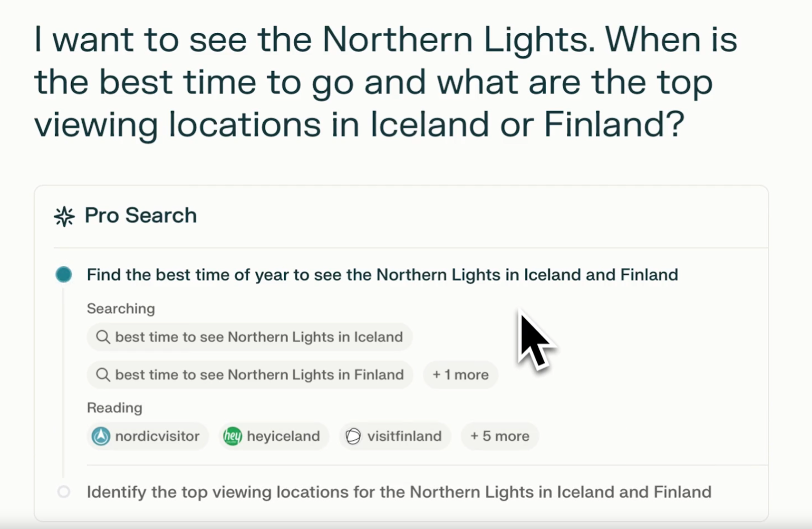
Task: Expand the '+ 5 more' sources chip
Action: [x=499, y=436]
